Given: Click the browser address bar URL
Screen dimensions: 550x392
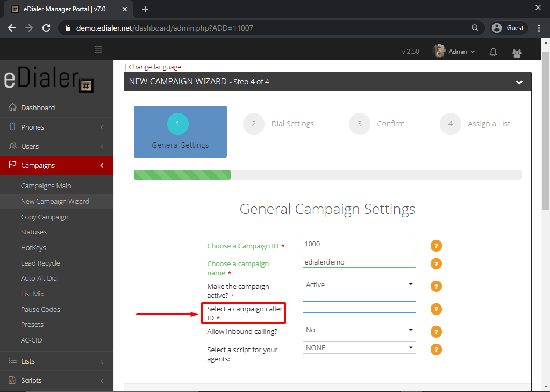Looking at the screenshot, I should coord(165,28).
